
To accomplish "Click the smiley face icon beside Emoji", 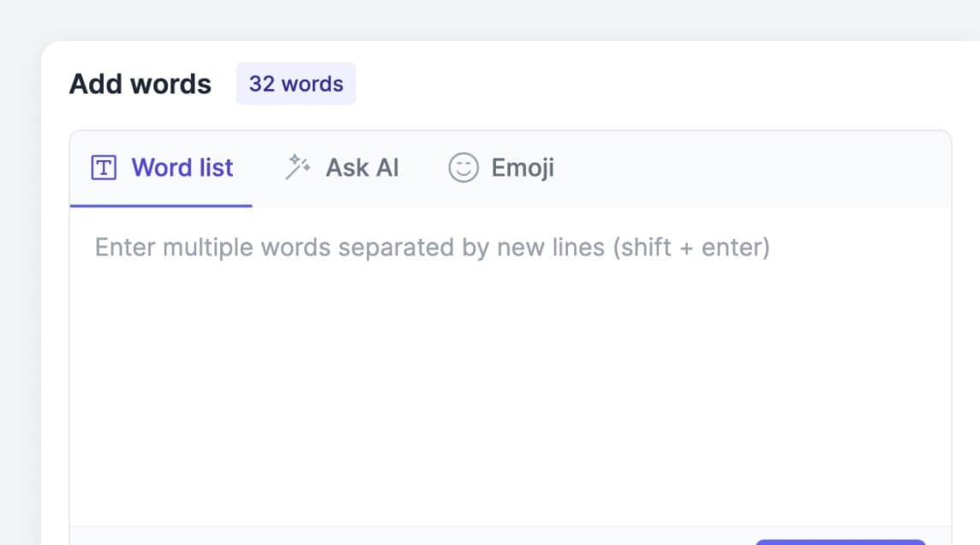I will coord(462,168).
